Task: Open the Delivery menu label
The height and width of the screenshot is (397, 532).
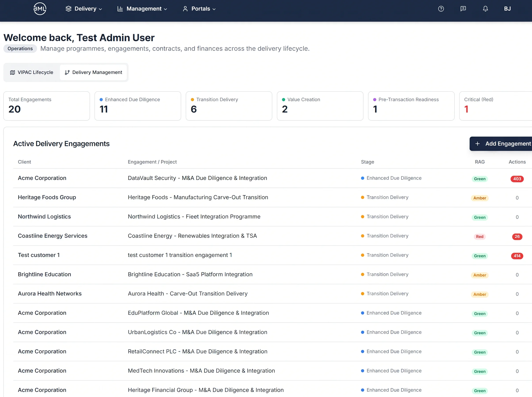Action: pyautogui.click(x=85, y=9)
